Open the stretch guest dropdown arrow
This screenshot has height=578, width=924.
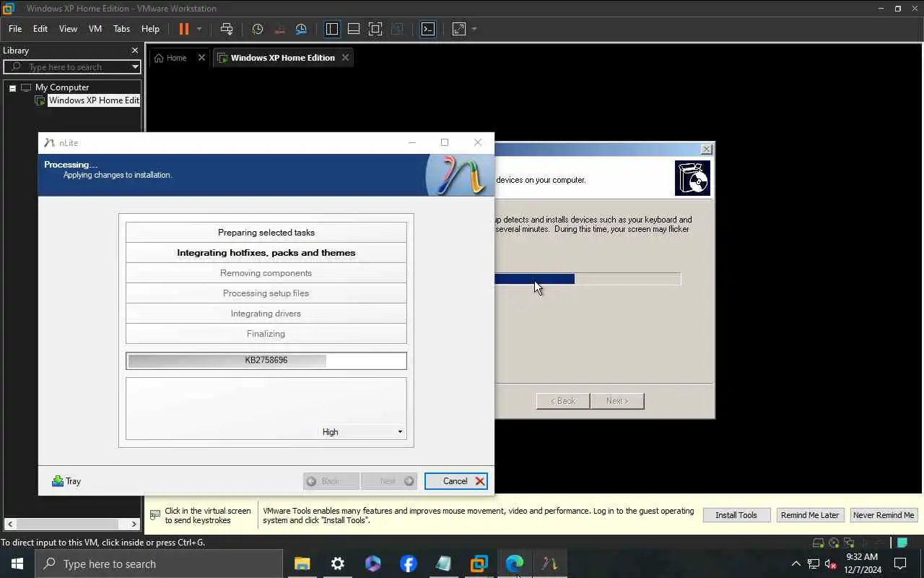pos(474,29)
